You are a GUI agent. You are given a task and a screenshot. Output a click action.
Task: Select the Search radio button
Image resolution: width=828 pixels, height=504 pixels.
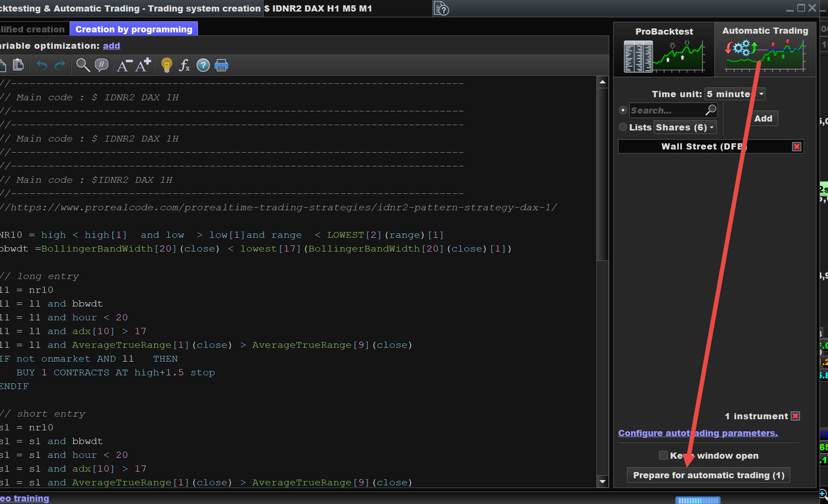click(x=623, y=110)
